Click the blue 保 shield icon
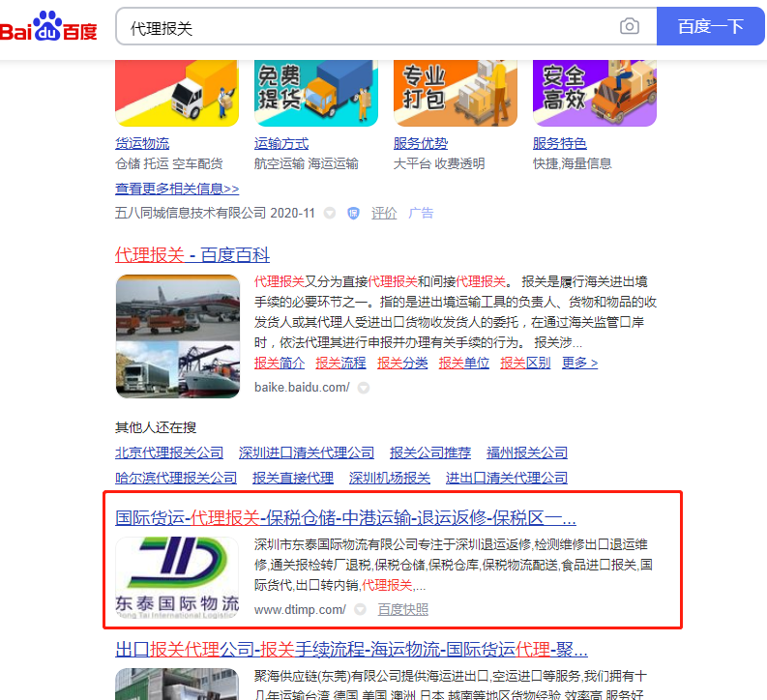767x700 pixels. pyautogui.click(x=353, y=213)
